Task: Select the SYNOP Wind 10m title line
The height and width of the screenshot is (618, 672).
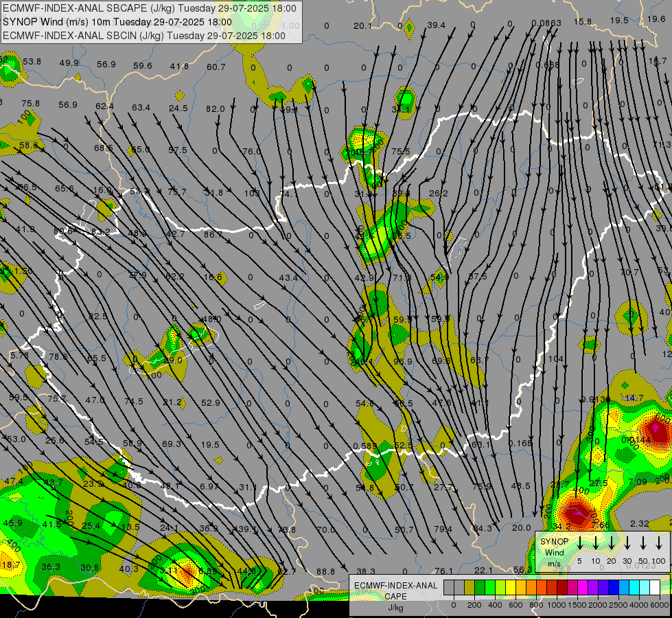Action: pyautogui.click(x=117, y=22)
